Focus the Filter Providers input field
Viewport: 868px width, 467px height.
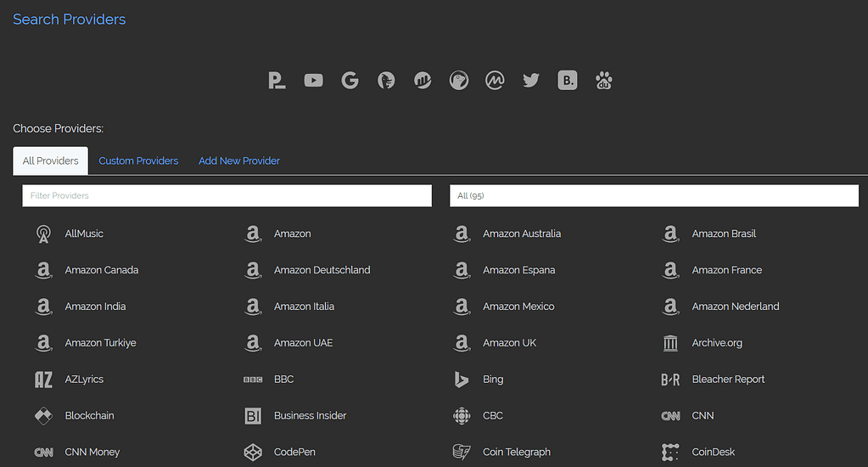pos(227,195)
